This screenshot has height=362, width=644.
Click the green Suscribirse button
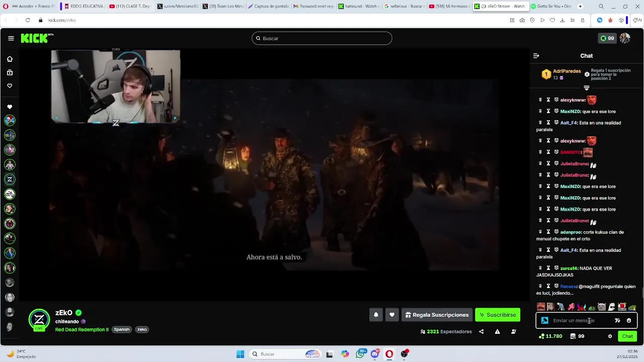coord(498,315)
